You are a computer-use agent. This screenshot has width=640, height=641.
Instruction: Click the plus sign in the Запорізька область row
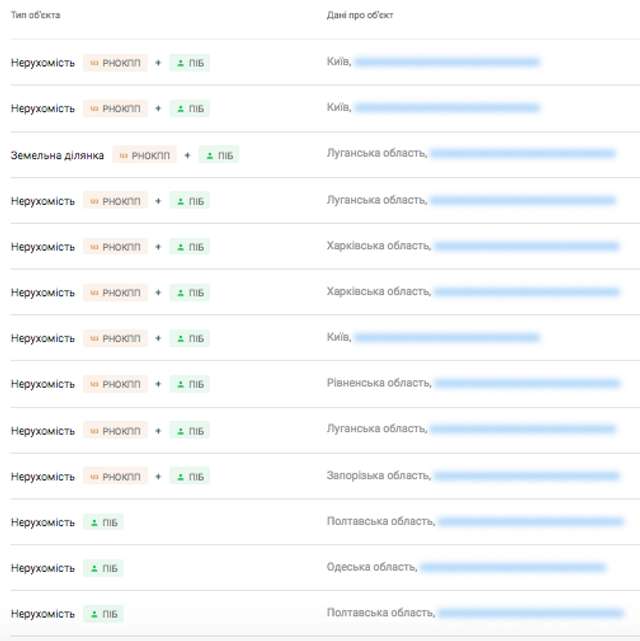(x=158, y=477)
